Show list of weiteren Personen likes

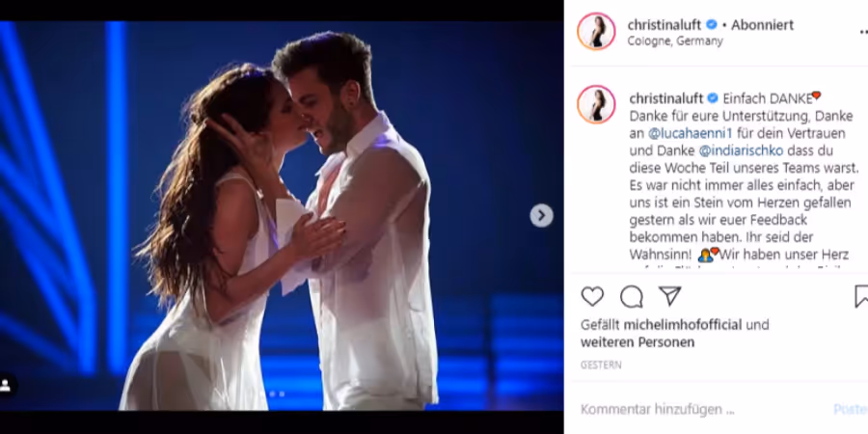point(637,342)
